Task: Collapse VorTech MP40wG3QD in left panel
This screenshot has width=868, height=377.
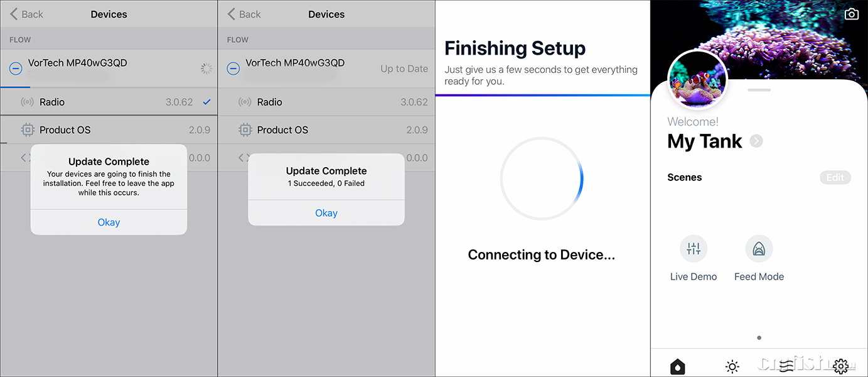Action: tap(16, 68)
